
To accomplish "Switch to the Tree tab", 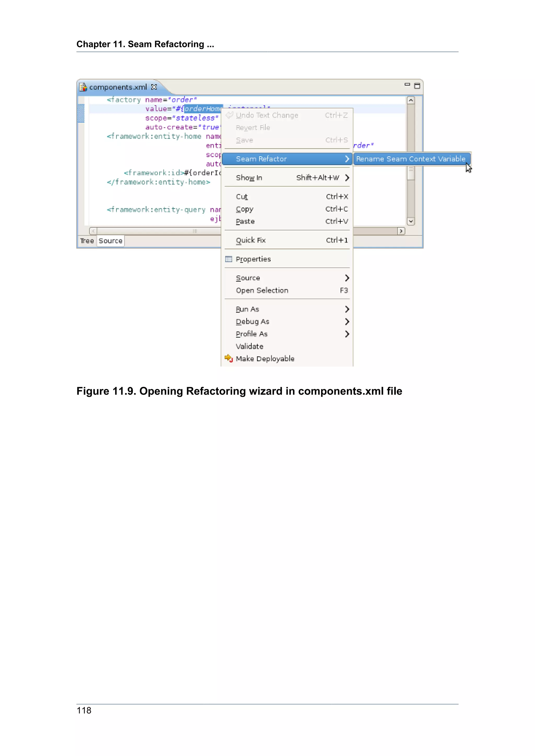I will [87, 241].
